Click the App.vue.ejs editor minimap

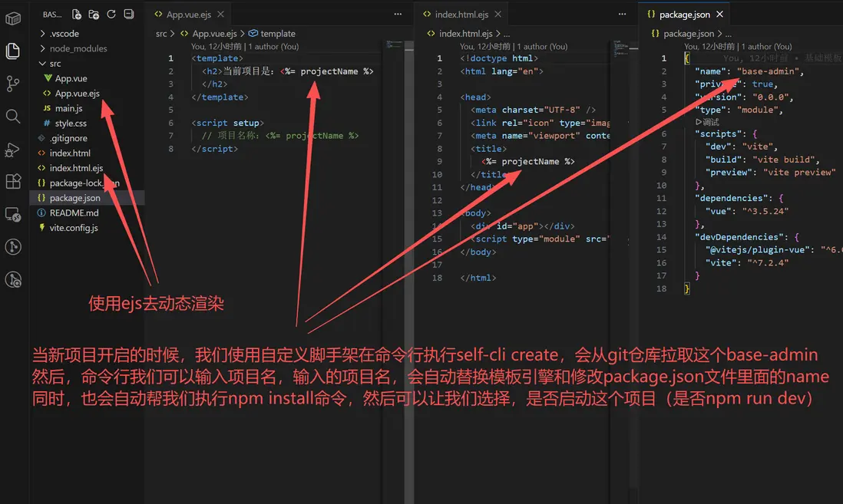(x=395, y=45)
